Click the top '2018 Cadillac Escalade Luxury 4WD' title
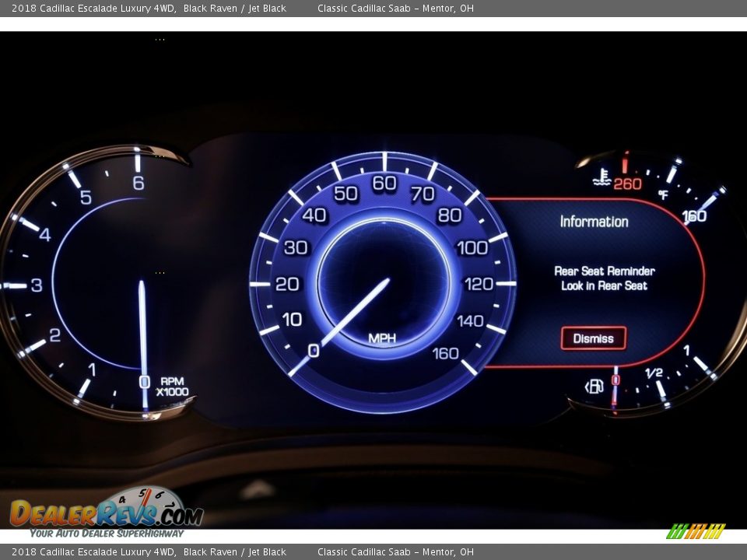The width and height of the screenshot is (747, 560). pyautogui.click(x=93, y=9)
